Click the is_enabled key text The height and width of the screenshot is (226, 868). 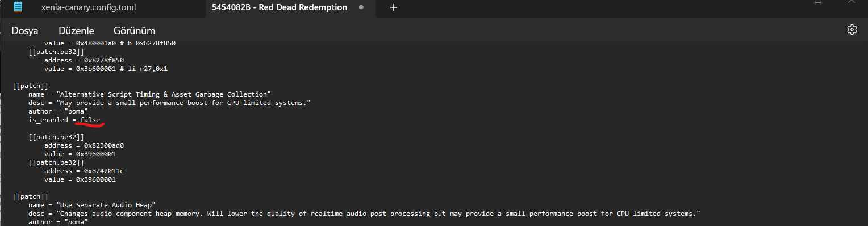[48, 120]
